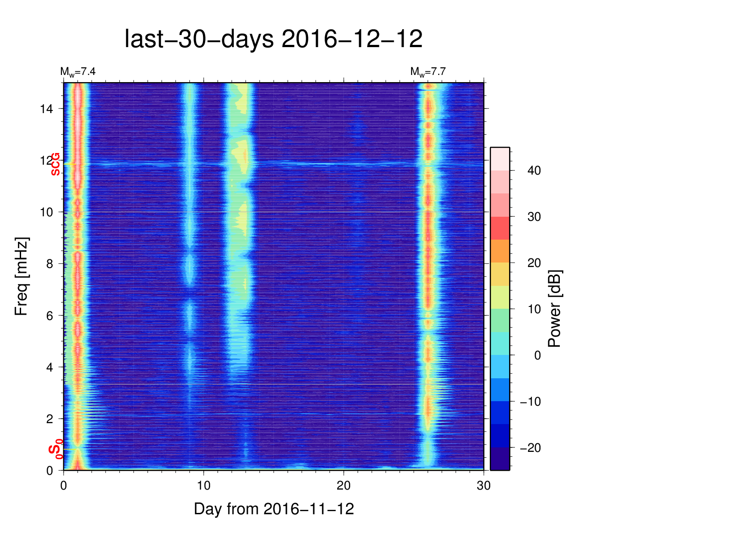The width and height of the screenshot is (756, 534).
Task: Click the "Power [dB]" colorbar label
Action: (555, 309)
